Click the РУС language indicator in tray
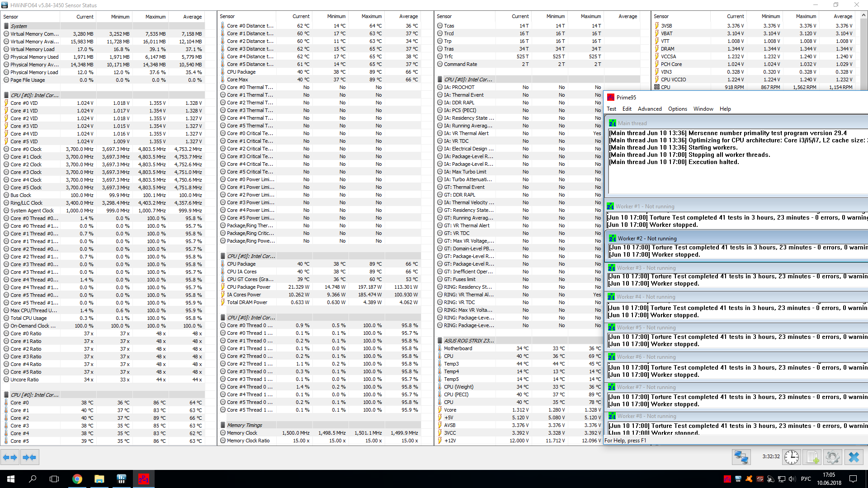 [806, 479]
